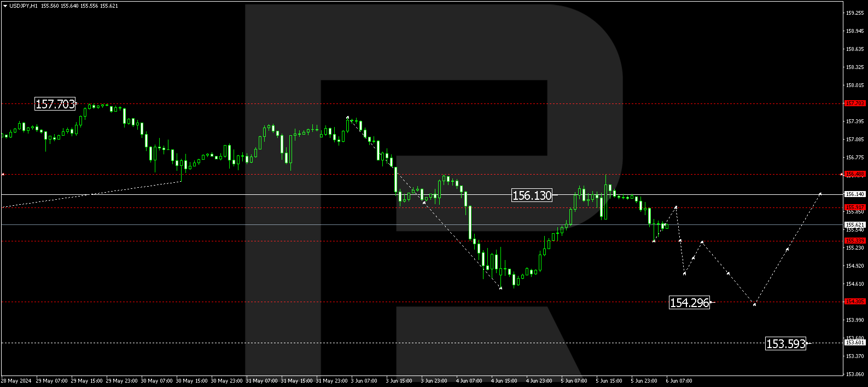This screenshot has height=387, width=868.
Task: Click the 3 Jun 15:00 time axis label
Action: [x=399, y=381]
